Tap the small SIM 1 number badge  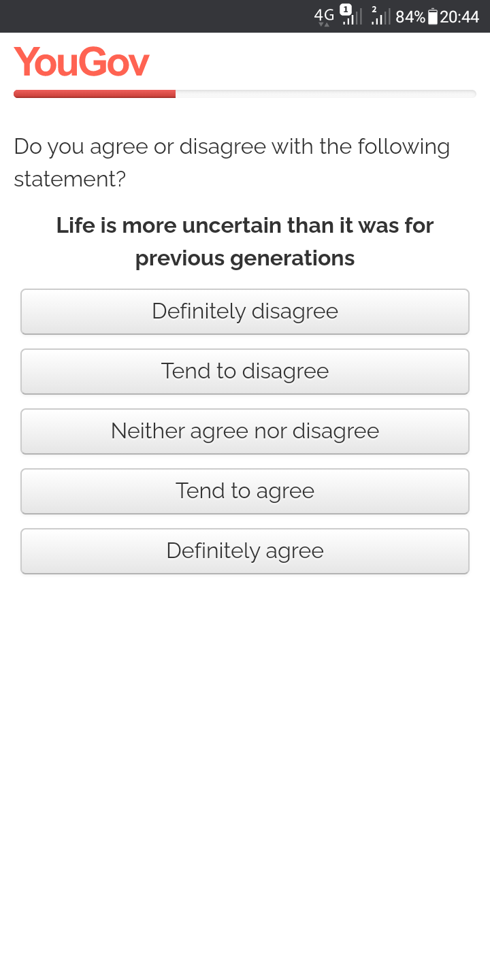[x=346, y=10]
